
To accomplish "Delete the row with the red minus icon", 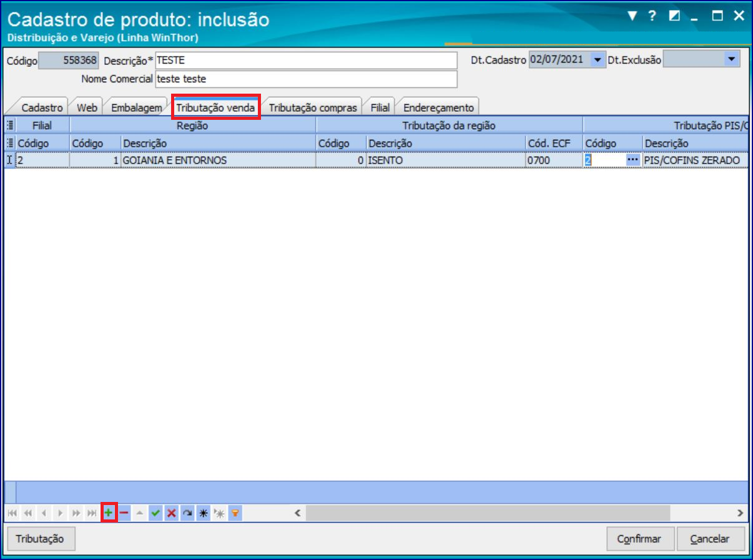I will [x=124, y=513].
